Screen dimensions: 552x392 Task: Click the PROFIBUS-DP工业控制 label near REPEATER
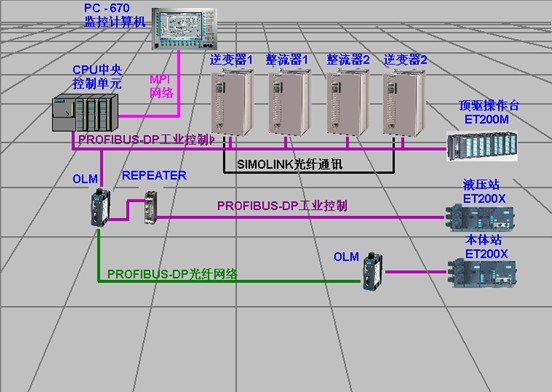(282, 206)
